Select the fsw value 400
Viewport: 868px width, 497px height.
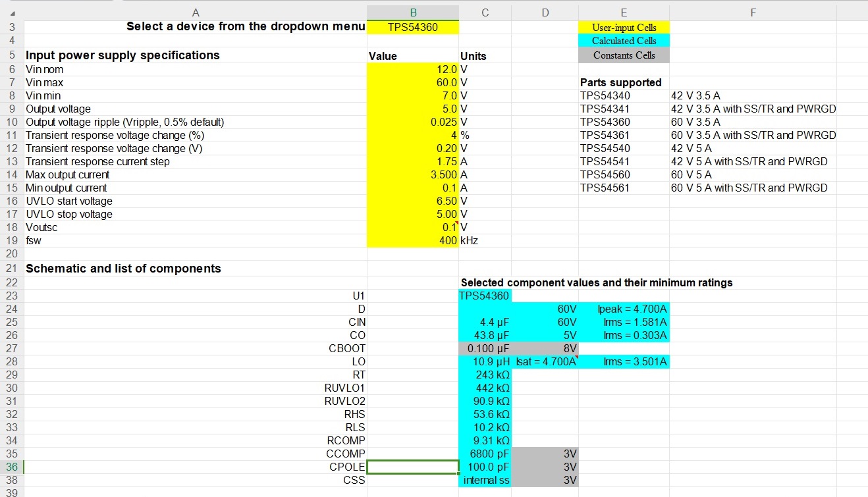click(413, 240)
